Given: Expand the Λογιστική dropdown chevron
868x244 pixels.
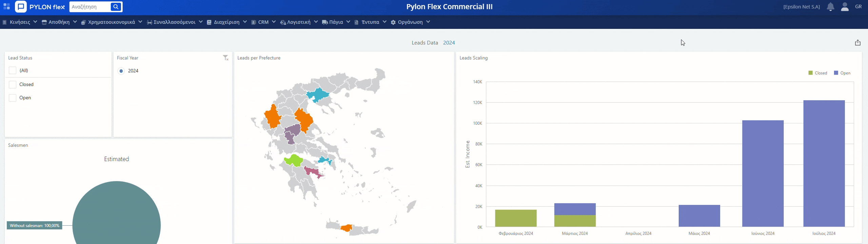Looking at the screenshot, I should 316,22.
